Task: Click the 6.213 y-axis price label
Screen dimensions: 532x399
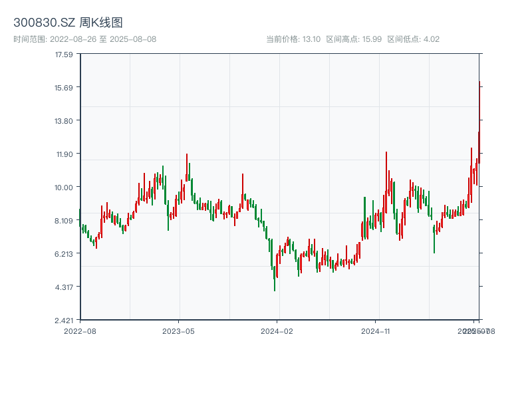Action: (x=64, y=253)
